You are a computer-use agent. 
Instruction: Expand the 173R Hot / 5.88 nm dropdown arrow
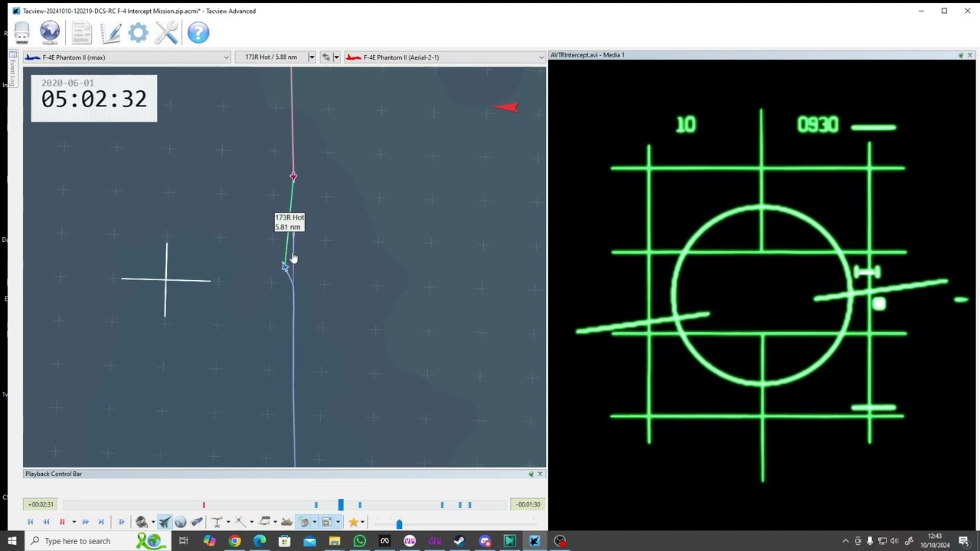(312, 57)
